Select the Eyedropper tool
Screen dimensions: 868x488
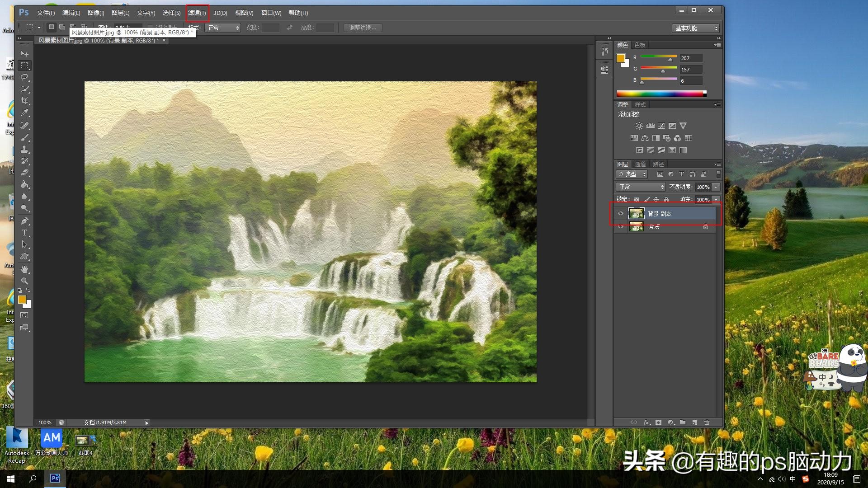(x=24, y=113)
